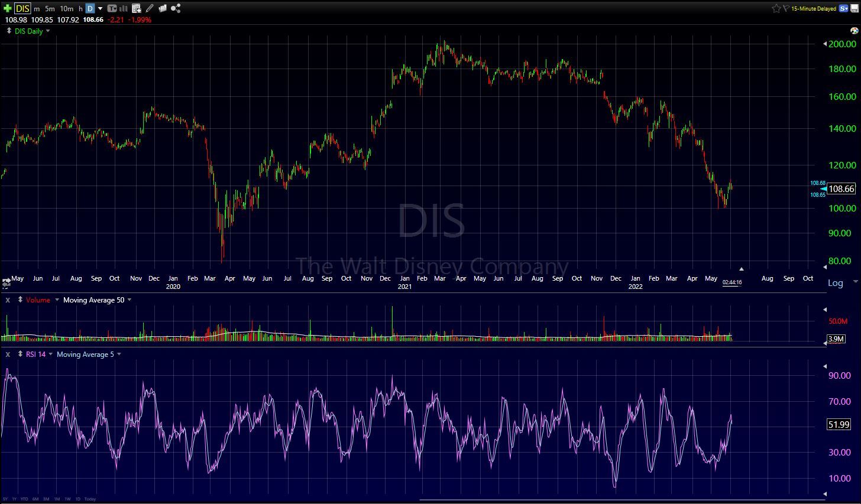Image resolution: width=861 pixels, height=504 pixels.
Task: Open timeframe dropdown arrow next to D
Action: click(100, 8)
